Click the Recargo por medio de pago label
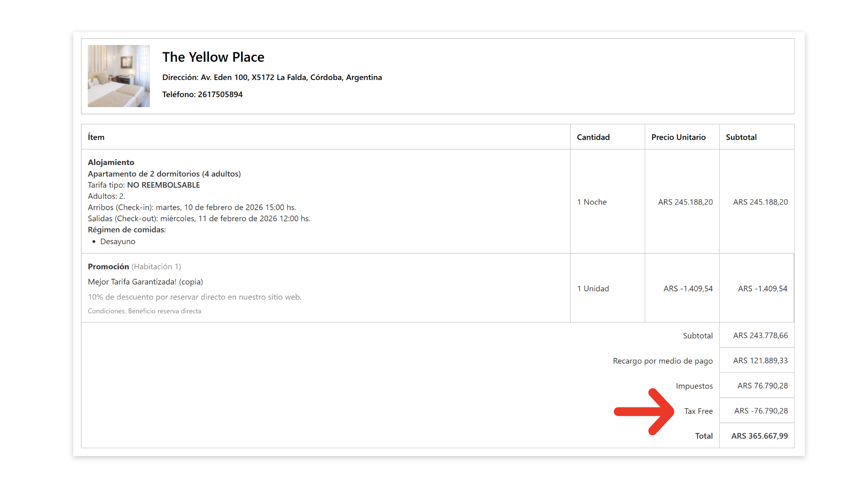The height and width of the screenshot is (488, 868). tap(662, 361)
